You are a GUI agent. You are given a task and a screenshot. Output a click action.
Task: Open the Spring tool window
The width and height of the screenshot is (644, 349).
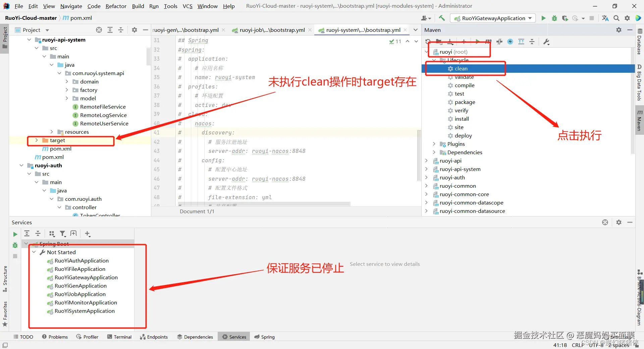[264, 337]
